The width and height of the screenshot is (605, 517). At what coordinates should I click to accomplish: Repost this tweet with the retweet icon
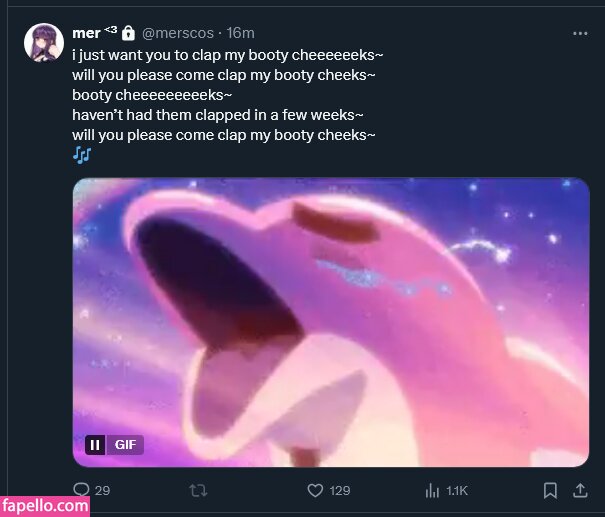point(198,490)
